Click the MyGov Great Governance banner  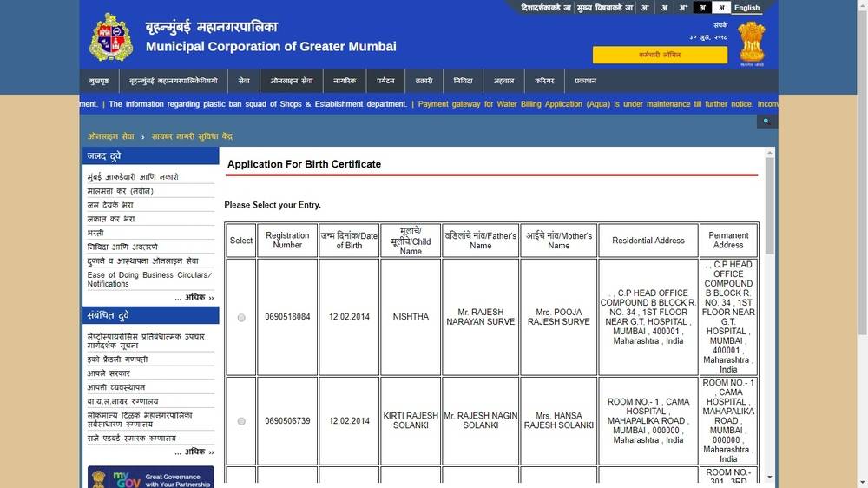(x=150, y=477)
